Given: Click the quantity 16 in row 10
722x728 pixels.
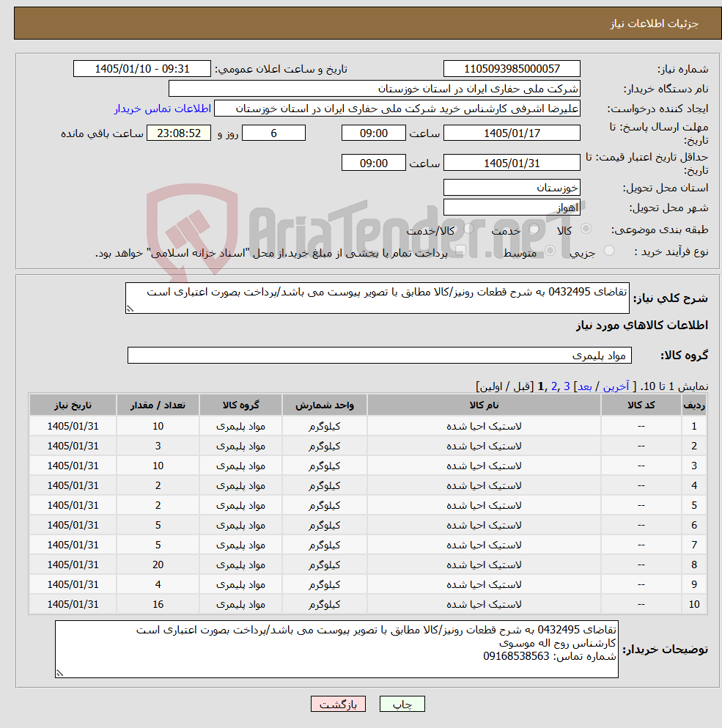Looking at the screenshot, I should tap(158, 605).
